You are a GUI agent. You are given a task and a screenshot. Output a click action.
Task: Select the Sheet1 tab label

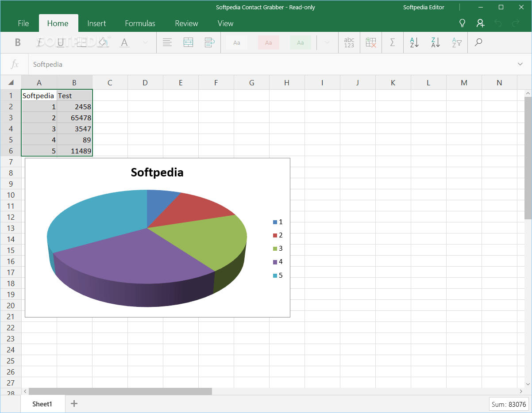coord(42,404)
